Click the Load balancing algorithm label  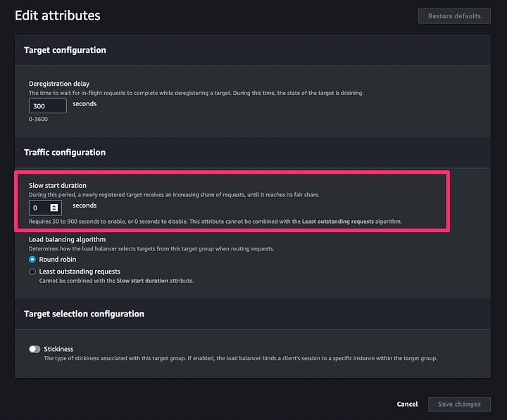click(68, 239)
